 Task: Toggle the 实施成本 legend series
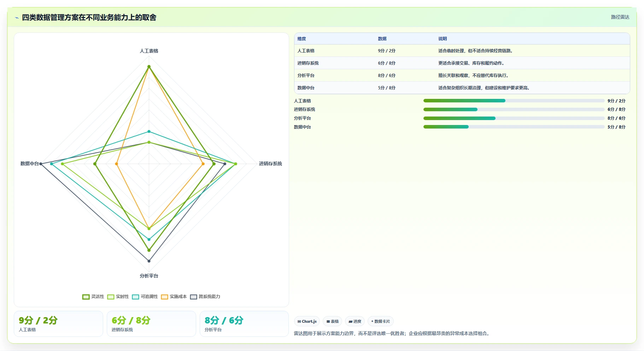point(174,297)
